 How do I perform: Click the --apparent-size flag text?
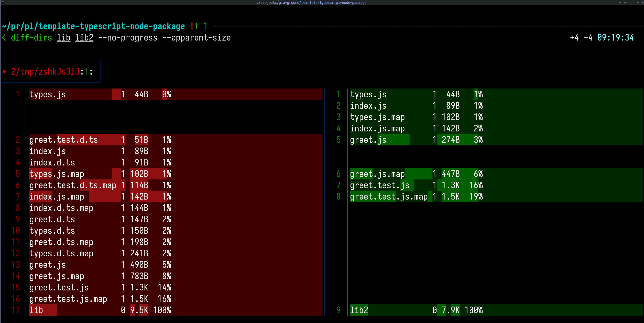(x=196, y=38)
